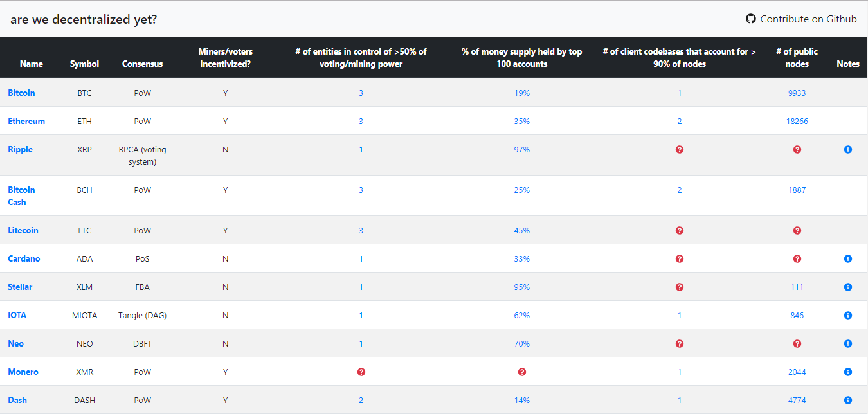Open the Monero name link
The width and height of the screenshot is (868, 414).
click(23, 372)
